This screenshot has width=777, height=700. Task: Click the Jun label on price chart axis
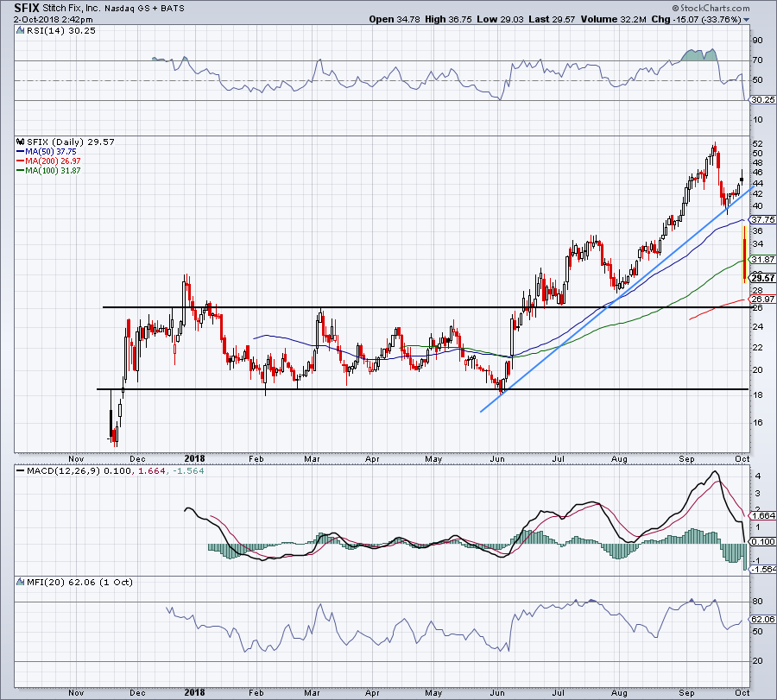click(x=497, y=458)
